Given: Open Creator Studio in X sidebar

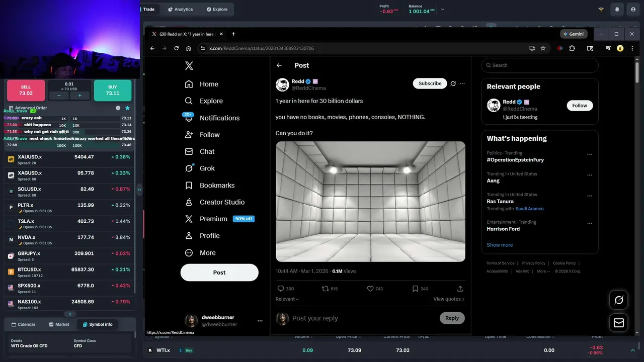Looking at the screenshot, I should pos(215,202).
